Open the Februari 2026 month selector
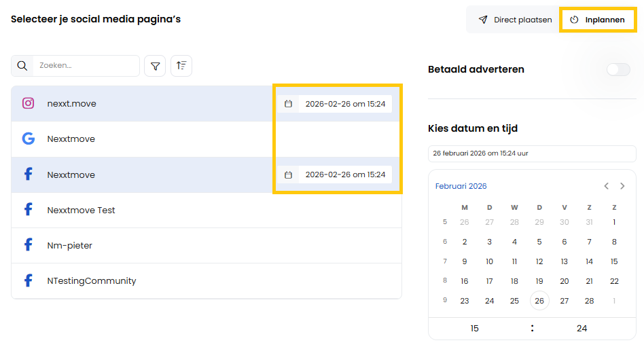644x347 pixels. pyautogui.click(x=461, y=186)
